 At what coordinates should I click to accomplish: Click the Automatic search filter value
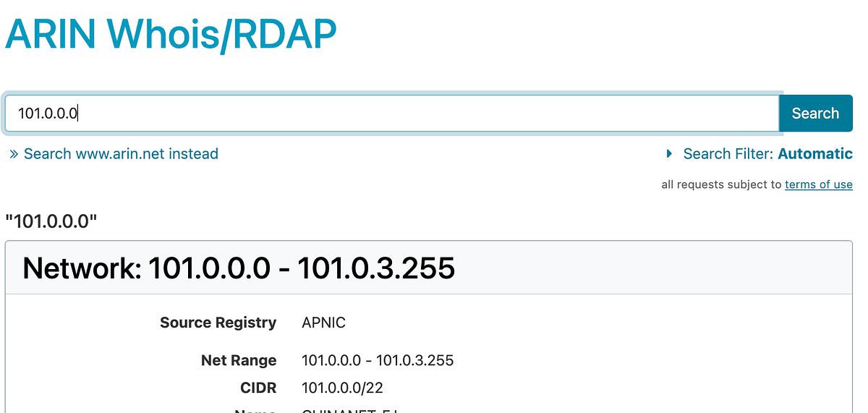coord(815,153)
